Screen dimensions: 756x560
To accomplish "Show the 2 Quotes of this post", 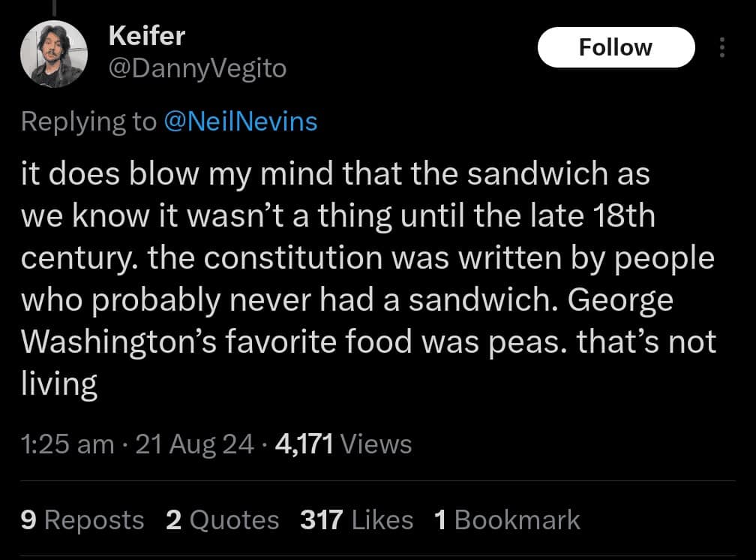I will (x=222, y=519).
